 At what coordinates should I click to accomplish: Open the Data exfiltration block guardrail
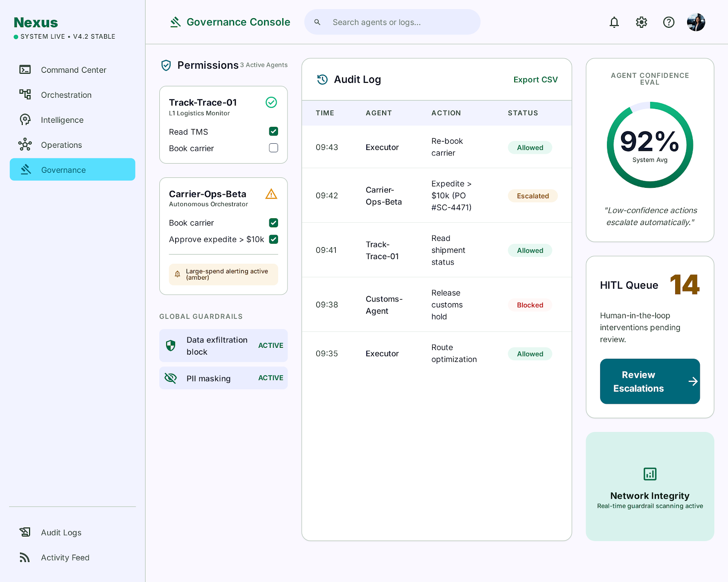point(223,346)
